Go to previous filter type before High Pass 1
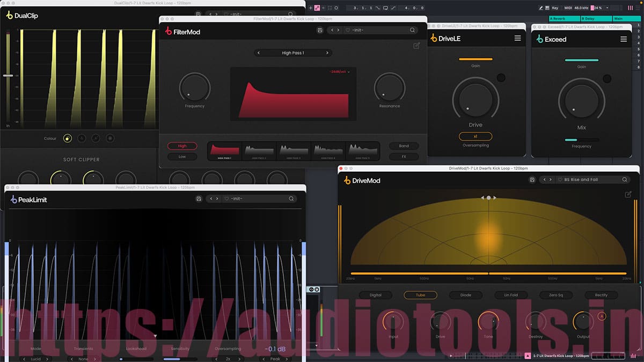 (x=259, y=53)
